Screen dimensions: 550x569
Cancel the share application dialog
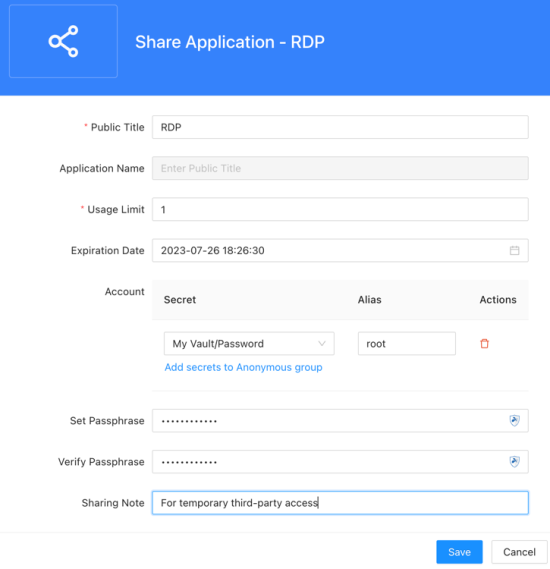519,552
